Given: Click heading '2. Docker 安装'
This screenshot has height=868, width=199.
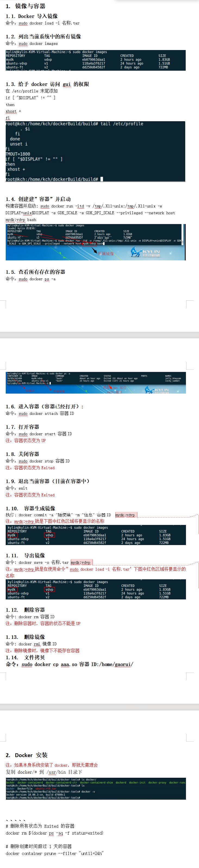Looking at the screenshot, I should pos(27,755).
